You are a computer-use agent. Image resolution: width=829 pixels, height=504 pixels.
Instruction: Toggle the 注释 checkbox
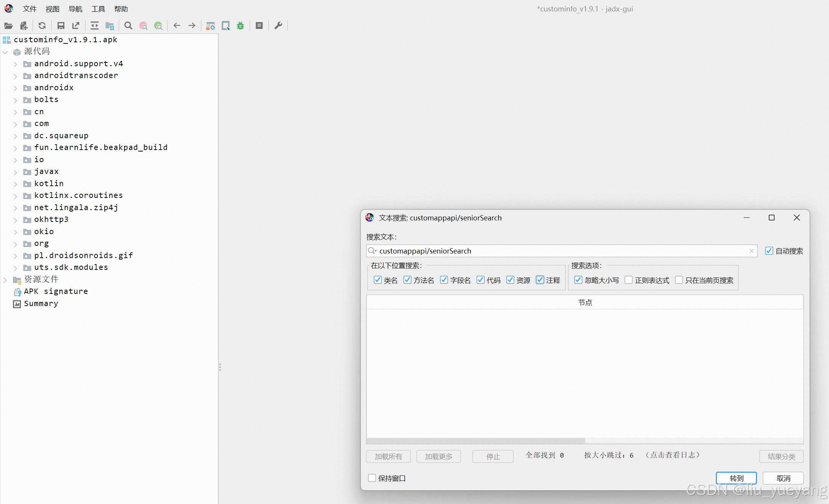click(540, 280)
